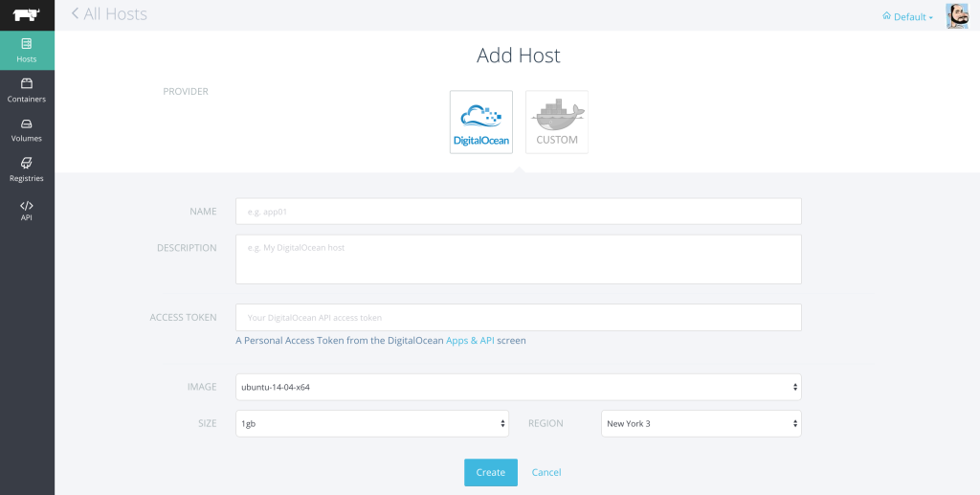
Task: Navigate to Registries in sidebar
Action: tap(27, 169)
